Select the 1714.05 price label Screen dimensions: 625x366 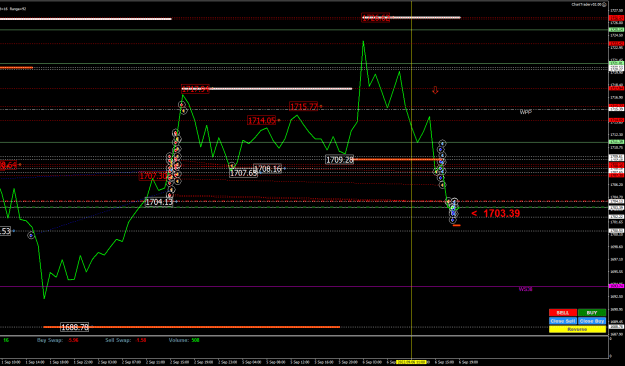(261, 120)
